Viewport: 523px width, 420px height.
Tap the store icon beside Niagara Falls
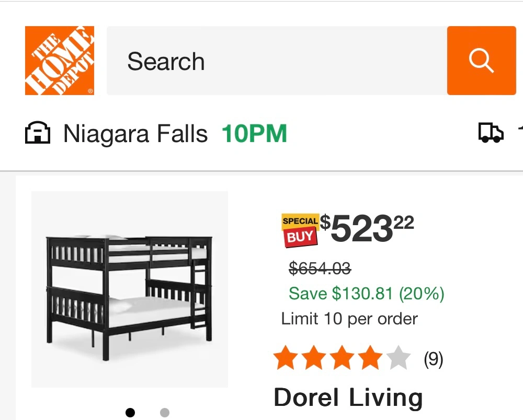pos(38,134)
